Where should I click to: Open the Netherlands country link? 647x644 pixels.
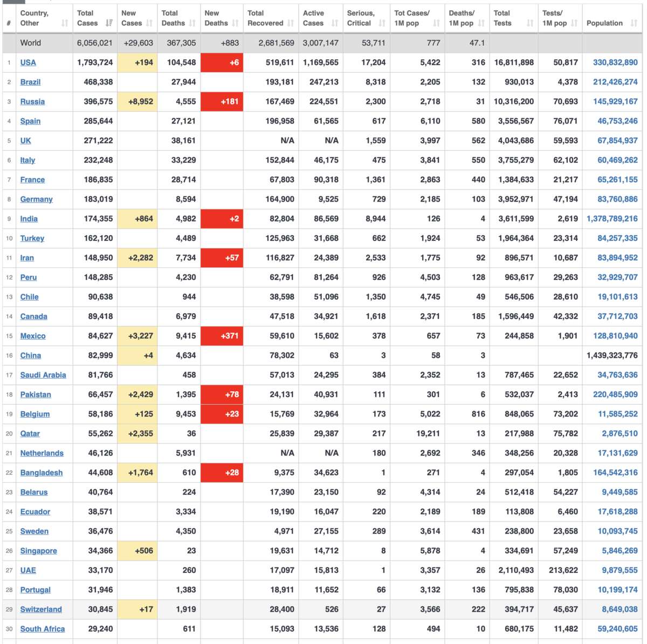coord(42,453)
